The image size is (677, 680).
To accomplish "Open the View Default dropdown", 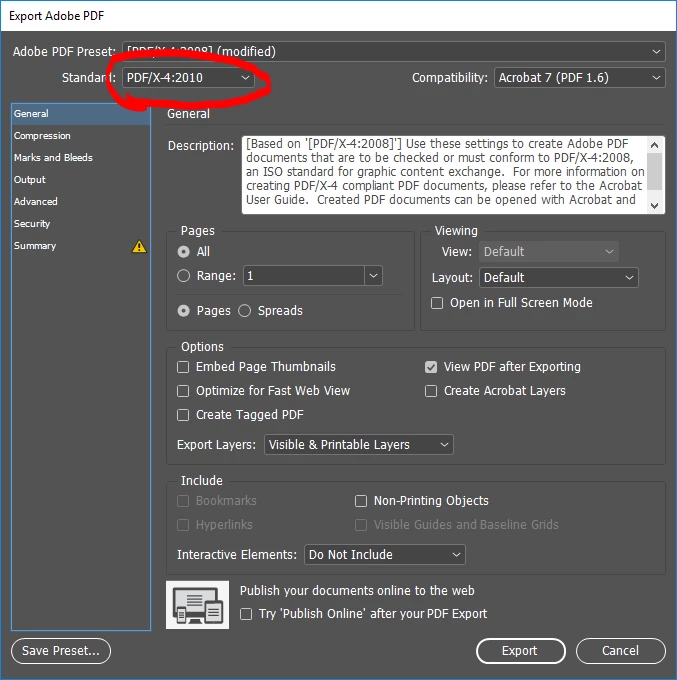I will [549, 252].
